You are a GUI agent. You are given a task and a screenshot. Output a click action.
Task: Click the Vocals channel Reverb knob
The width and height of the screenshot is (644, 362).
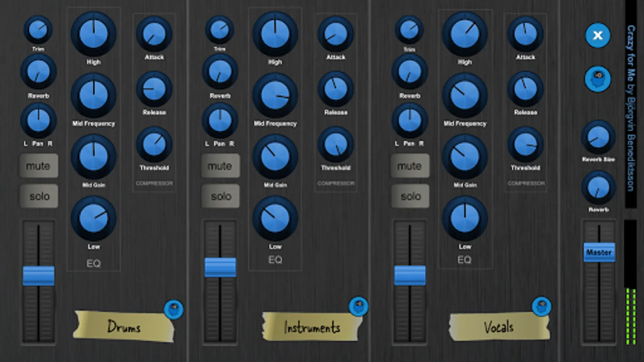coord(409,72)
